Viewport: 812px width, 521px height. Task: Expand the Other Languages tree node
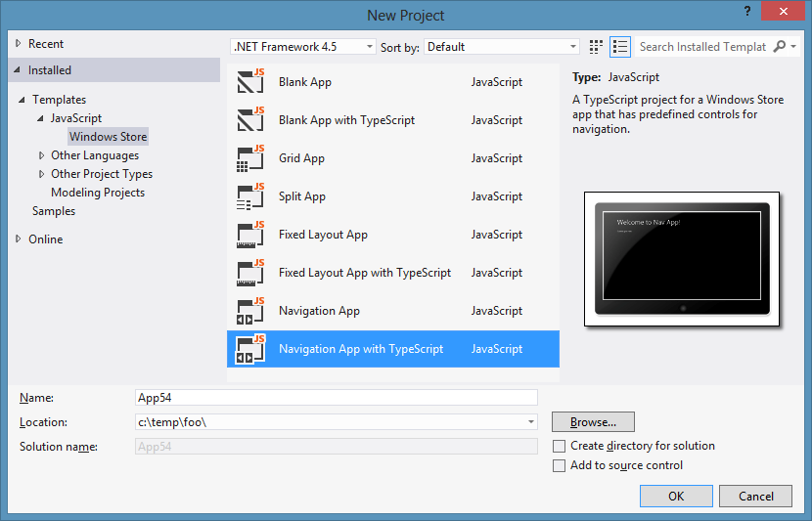pyautogui.click(x=41, y=155)
